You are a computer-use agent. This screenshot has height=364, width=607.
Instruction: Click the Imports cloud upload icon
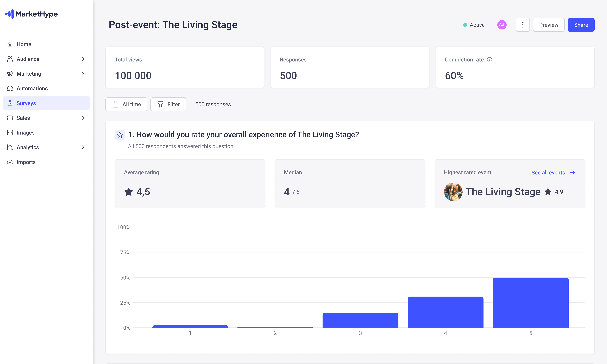coord(10,162)
